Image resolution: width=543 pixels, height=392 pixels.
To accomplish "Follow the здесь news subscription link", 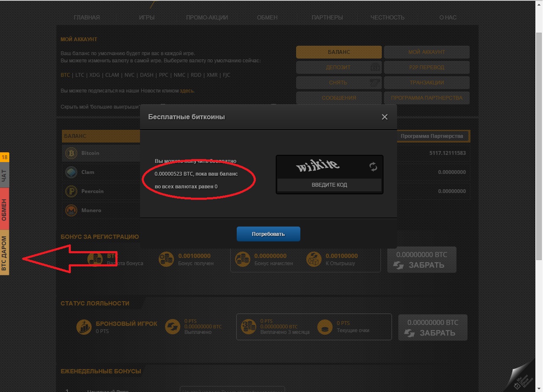I will click(187, 91).
